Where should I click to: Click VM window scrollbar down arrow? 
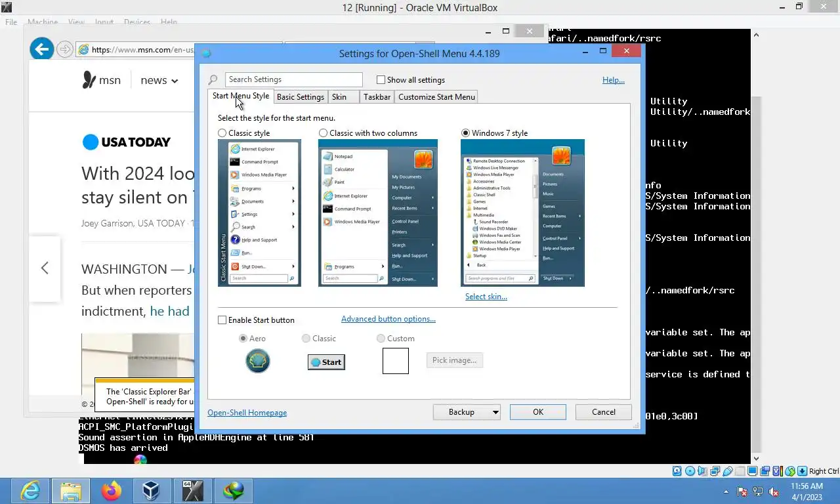tap(756, 459)
